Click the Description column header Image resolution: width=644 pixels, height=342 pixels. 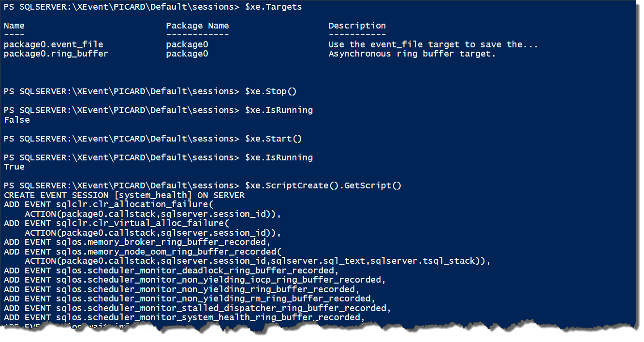point(357,26)
